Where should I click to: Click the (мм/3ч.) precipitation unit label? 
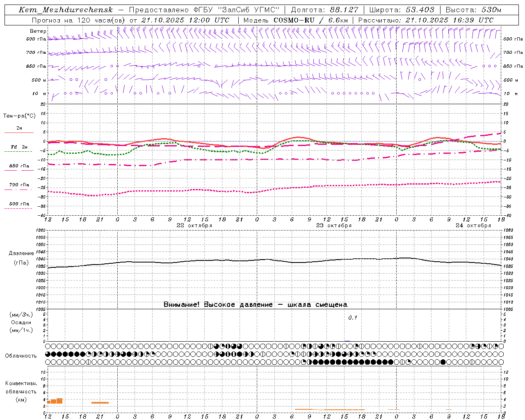[21, 315]
